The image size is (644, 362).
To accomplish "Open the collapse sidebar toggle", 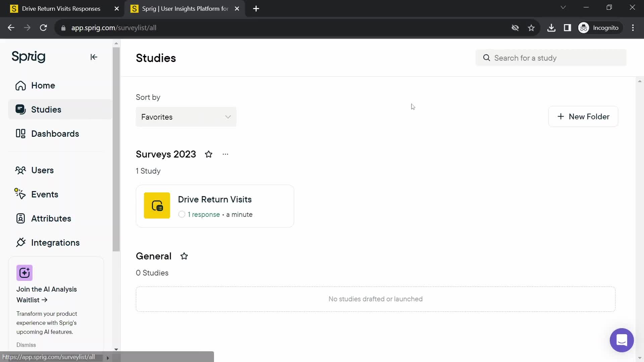I will (94, 57).
